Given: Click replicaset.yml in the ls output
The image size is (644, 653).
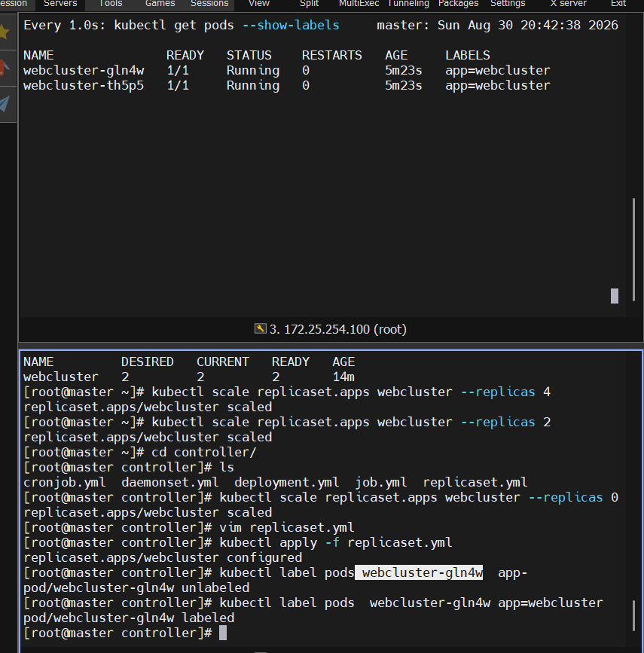Looking at the screenshot, I should pyautogui.click(x=475, y=482).
